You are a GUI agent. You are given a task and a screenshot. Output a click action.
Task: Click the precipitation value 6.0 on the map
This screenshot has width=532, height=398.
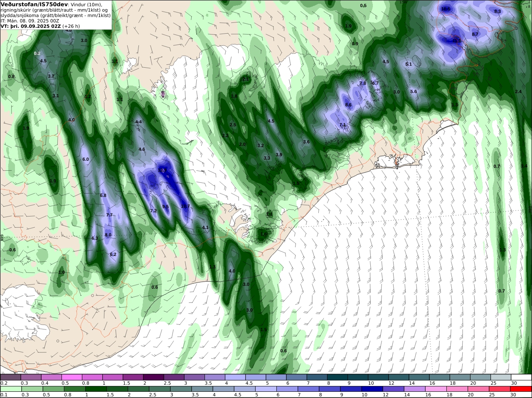coord(86,159)
